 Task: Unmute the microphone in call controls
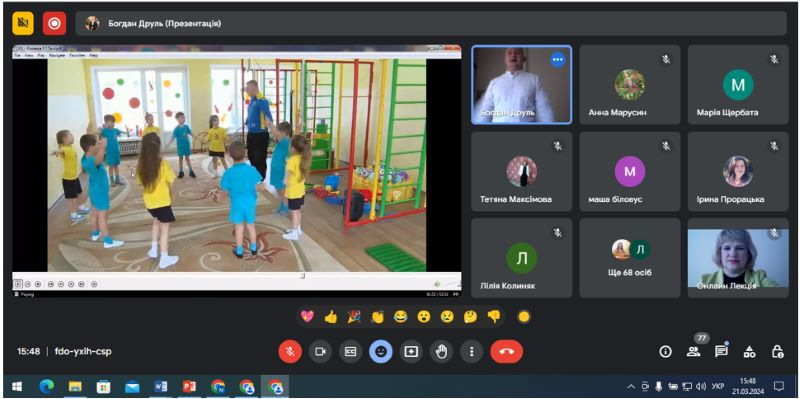pyautogui.click(x=290, y=352)
